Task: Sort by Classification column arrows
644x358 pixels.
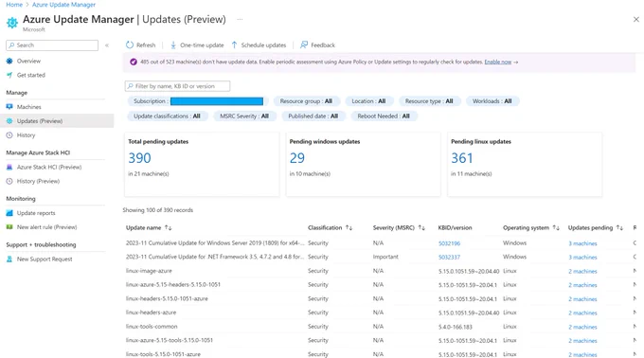Action: click(x=349, y=227)
